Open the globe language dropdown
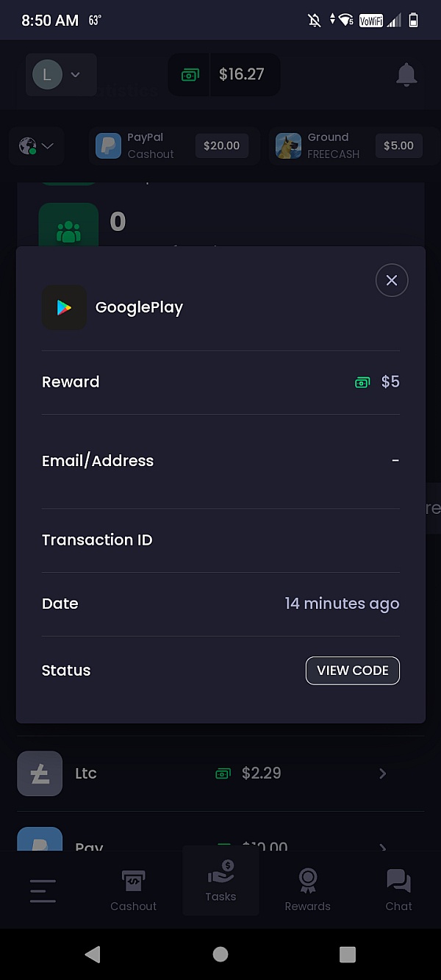The width and height of the screenshot is (441, 980). pyautogui.click(x=36, y=146)
